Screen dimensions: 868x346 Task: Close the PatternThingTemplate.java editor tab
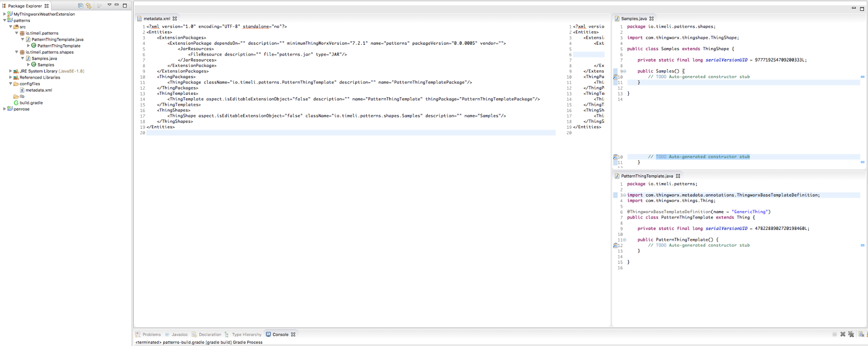(x=678, y=176)
